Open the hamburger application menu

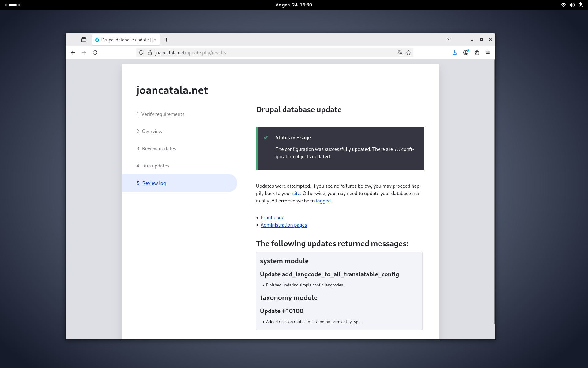[488, 52]
